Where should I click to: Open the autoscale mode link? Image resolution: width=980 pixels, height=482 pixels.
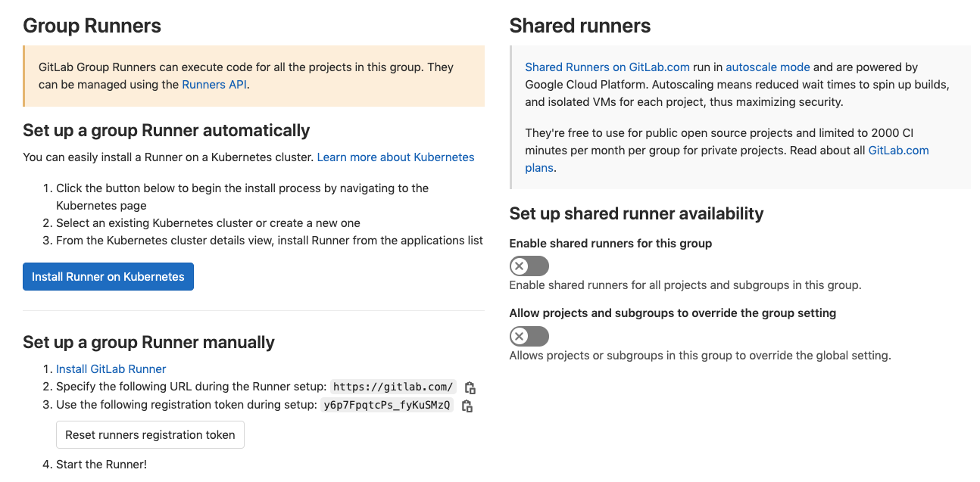click(x=768, y=67)
